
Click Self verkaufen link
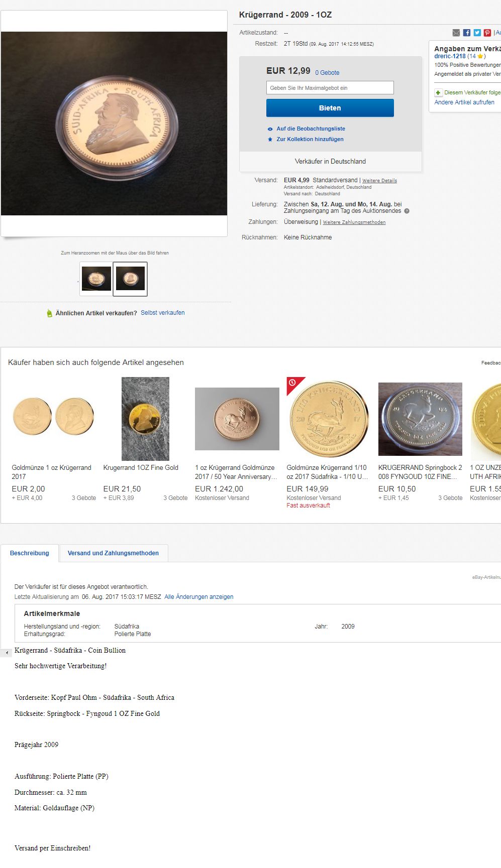pyautogui.click(x=162, y=313)
